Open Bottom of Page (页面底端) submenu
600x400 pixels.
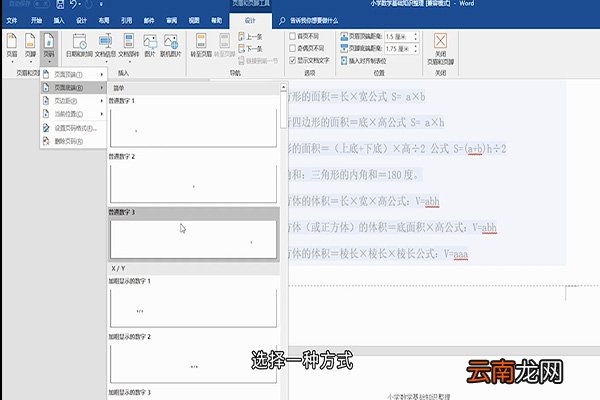[x=73, y=88]
